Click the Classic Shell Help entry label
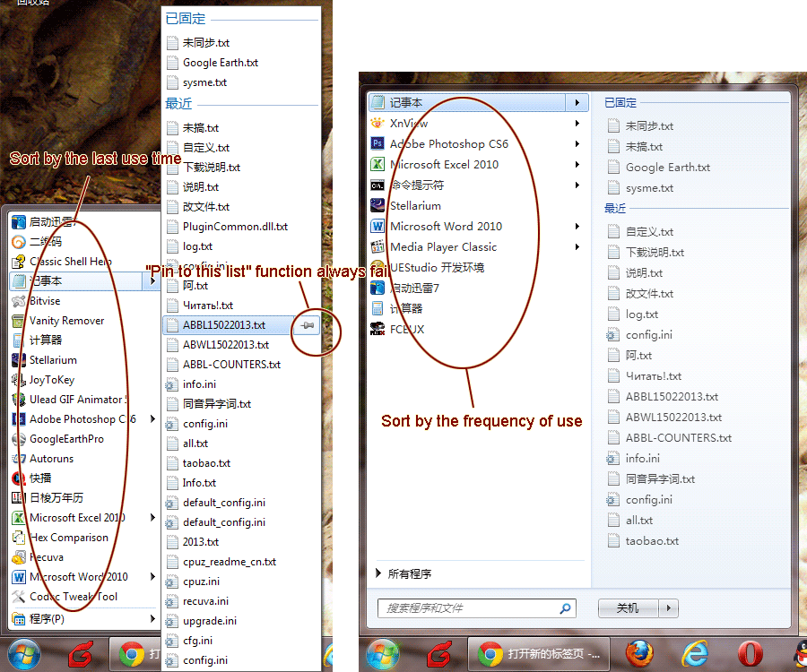The height and width of the screenshot is (672, 807). point(71,262)
